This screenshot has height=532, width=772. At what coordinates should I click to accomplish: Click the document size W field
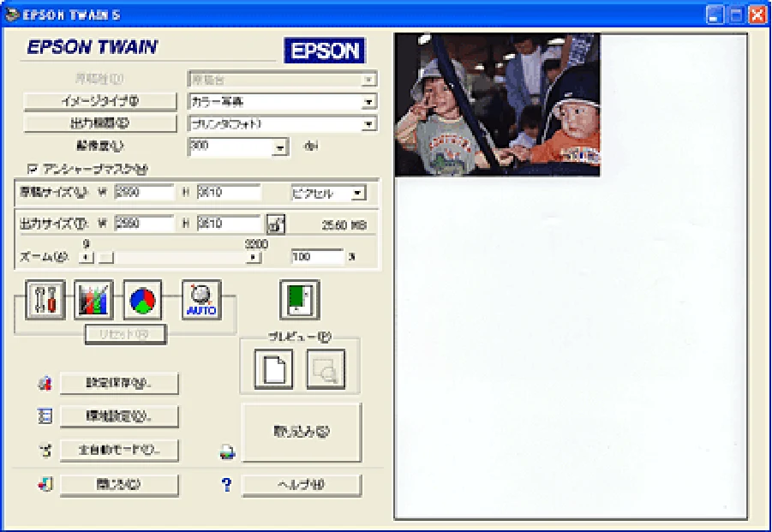coord(144,193)
